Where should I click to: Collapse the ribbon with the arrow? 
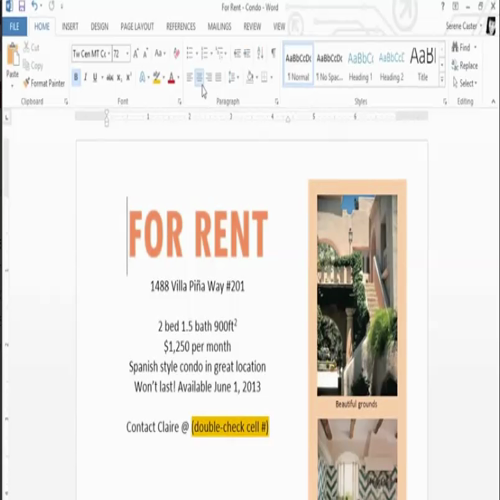click(493, 101)
